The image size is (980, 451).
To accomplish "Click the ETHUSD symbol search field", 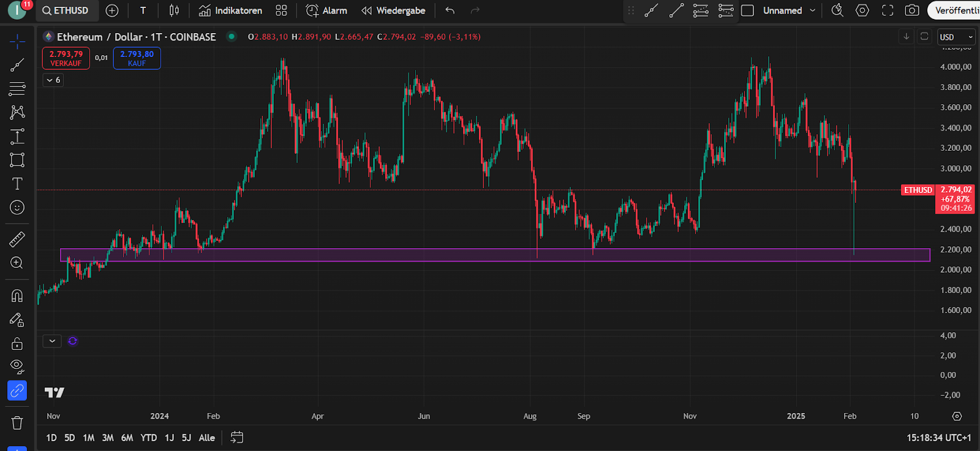I will pos(66,10).
